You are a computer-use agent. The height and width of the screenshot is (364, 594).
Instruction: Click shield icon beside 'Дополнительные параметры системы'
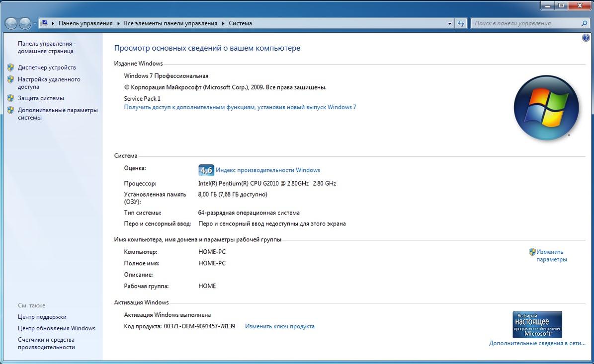click(x=10, y=110)
